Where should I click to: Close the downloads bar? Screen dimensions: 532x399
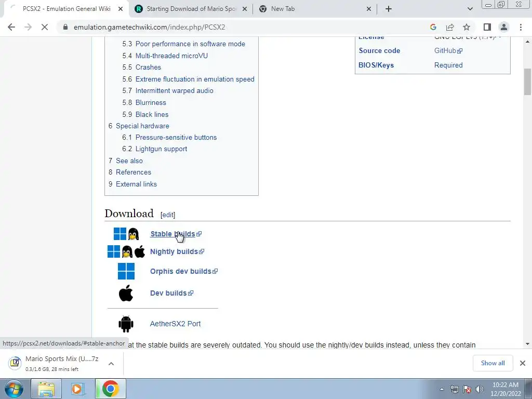pos(523,363)
